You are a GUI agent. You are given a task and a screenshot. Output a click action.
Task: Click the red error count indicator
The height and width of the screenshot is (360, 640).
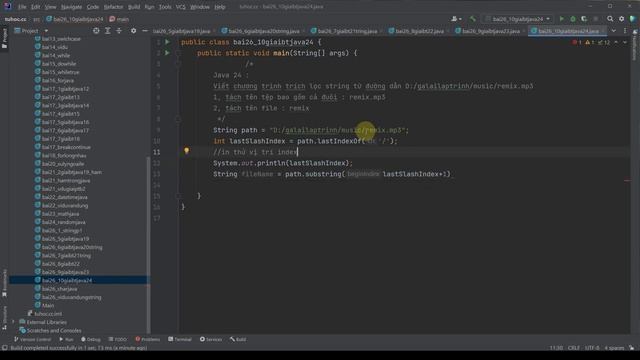[x=577, y=42]
